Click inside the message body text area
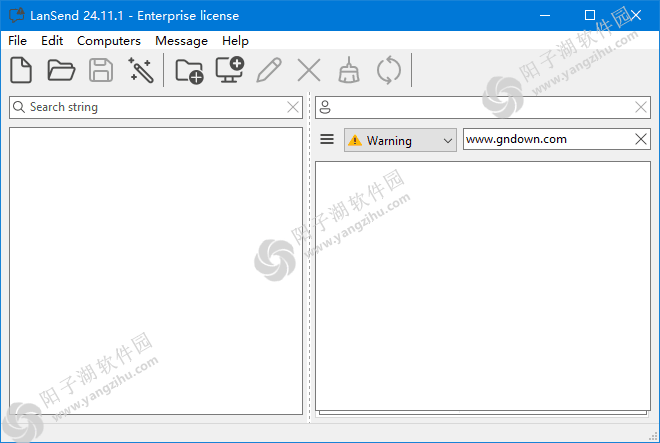The width and height of the screenshot is (660, 443). point(483,286)
